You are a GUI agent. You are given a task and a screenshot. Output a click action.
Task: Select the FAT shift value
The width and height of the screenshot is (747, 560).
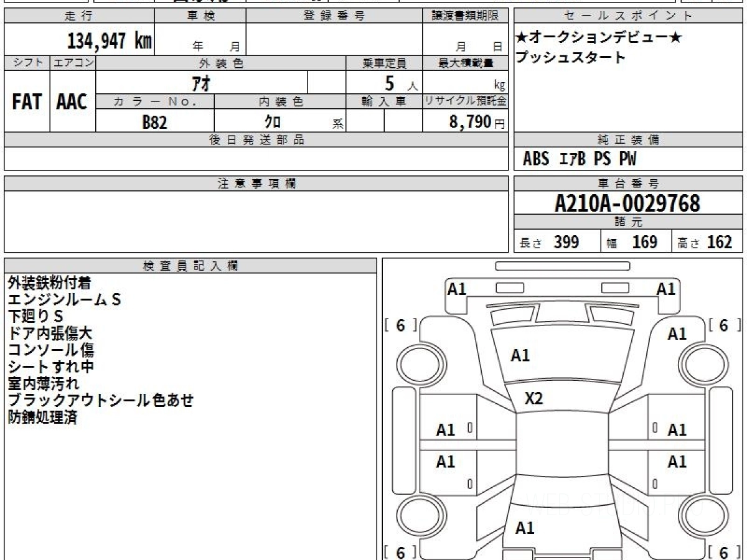click(x=27, y=101)
